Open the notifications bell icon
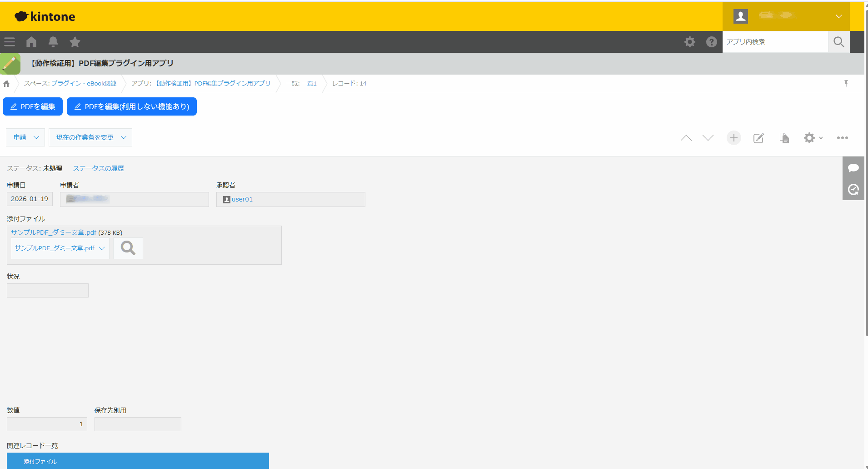 pyautogui.click(x=53, y=42)
